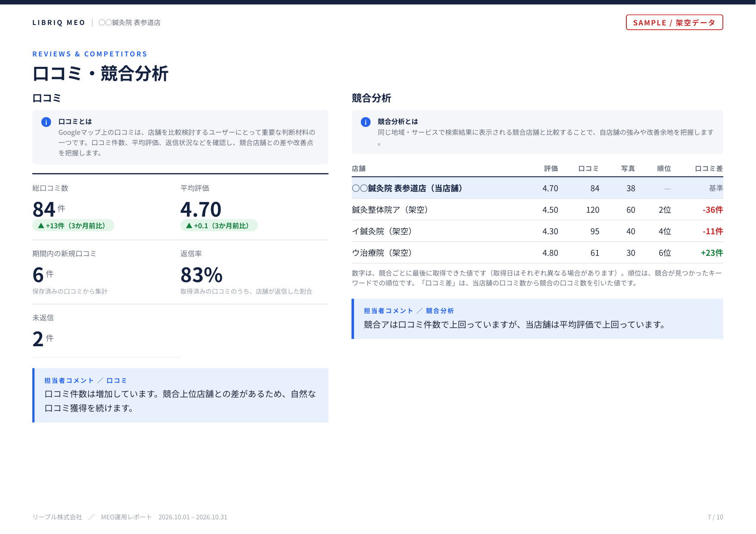The width and height of the screenshot is (756, 534).
Task: Click the info icon beside 口コミとは
Action: point(46,122)
